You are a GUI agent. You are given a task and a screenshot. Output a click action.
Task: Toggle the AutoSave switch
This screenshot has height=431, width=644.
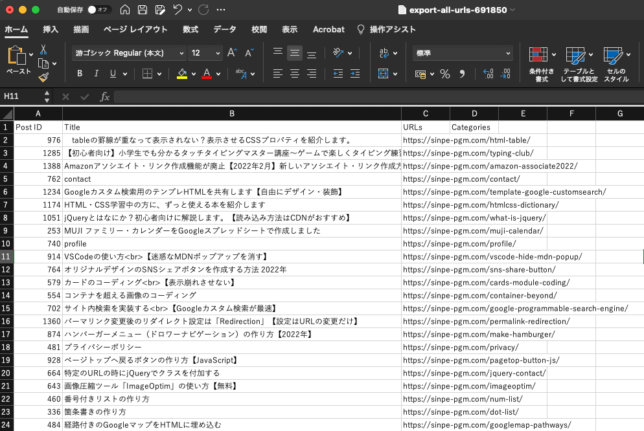[97, 9]
